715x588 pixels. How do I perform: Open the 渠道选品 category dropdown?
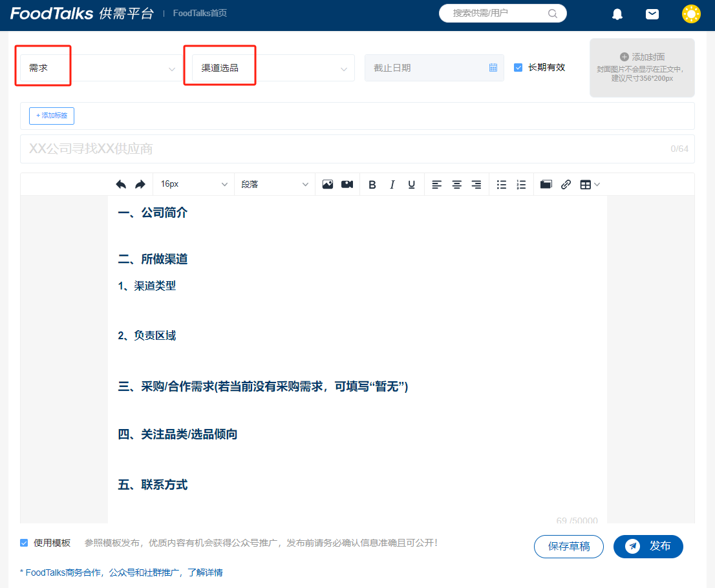[272, 67]
